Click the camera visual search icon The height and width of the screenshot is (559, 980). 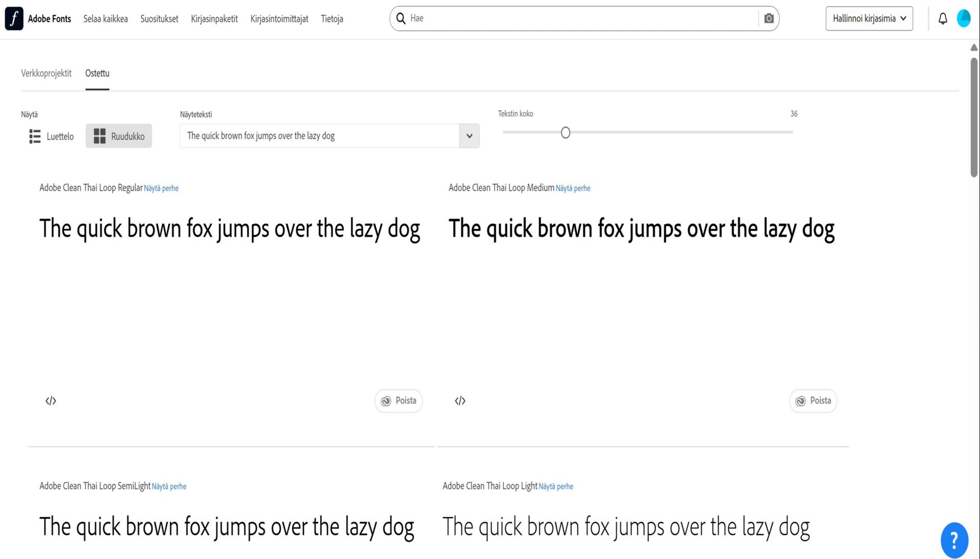point(769,19)
